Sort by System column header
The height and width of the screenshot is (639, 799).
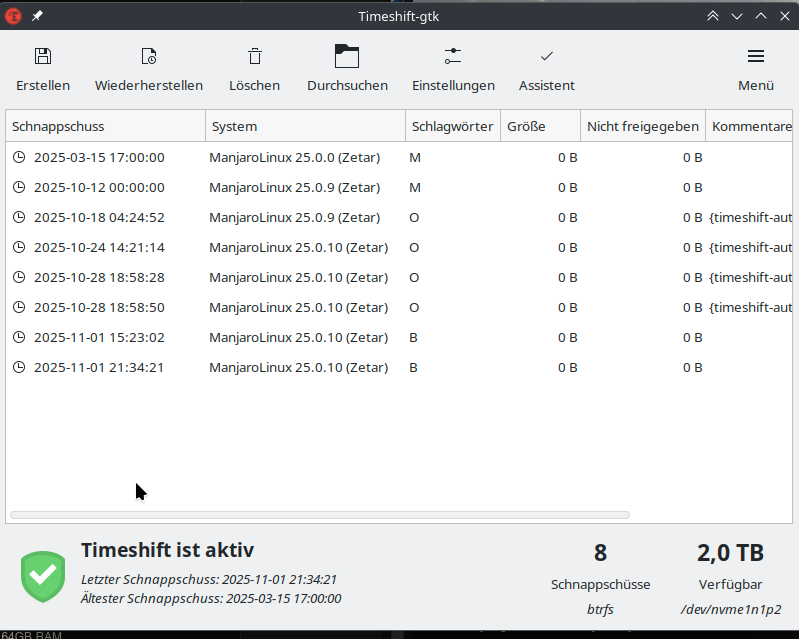tap(305, 126)
